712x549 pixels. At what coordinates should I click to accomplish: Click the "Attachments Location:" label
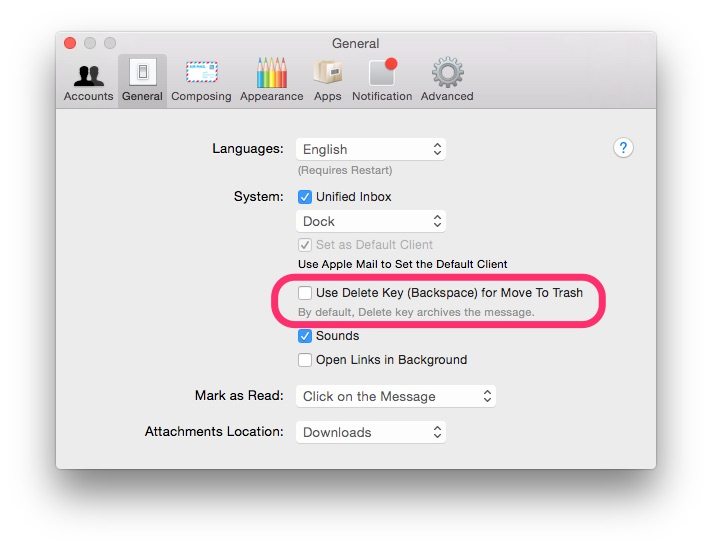click(x=214, y=431)
